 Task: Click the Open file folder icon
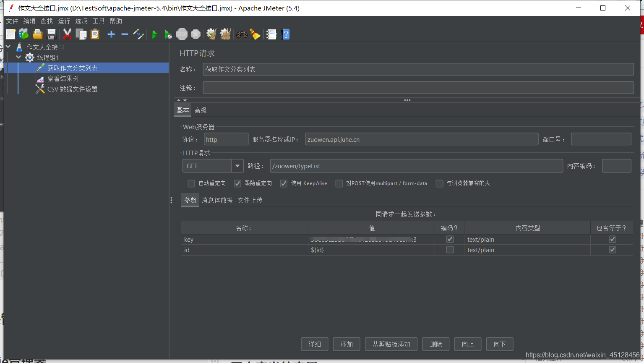pos(38,34)
